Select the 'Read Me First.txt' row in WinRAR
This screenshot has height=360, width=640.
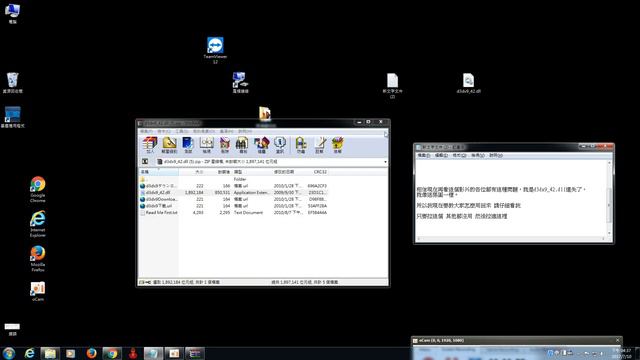click(234, 213)
